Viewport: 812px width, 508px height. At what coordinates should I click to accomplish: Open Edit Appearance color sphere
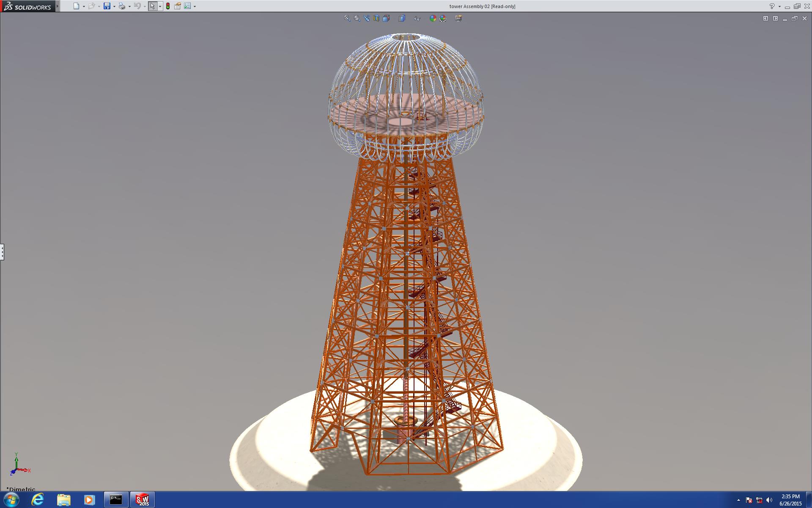[x=433, y=18]
